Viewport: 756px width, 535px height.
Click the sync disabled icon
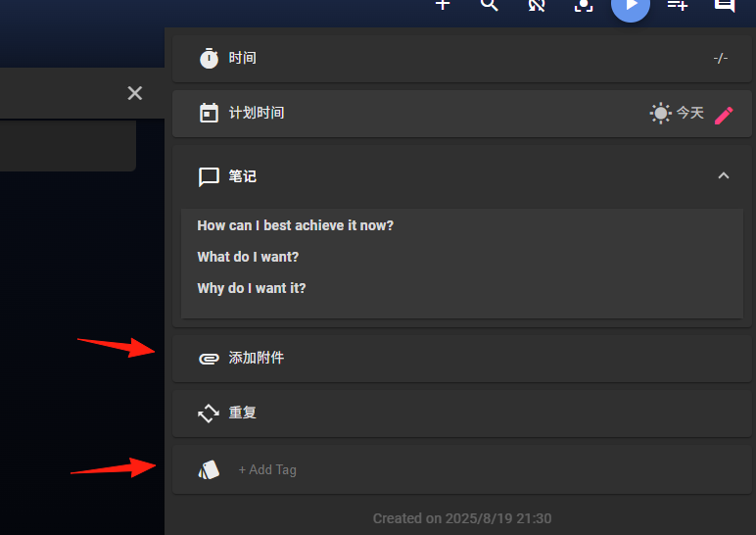(x=536, y=5)
